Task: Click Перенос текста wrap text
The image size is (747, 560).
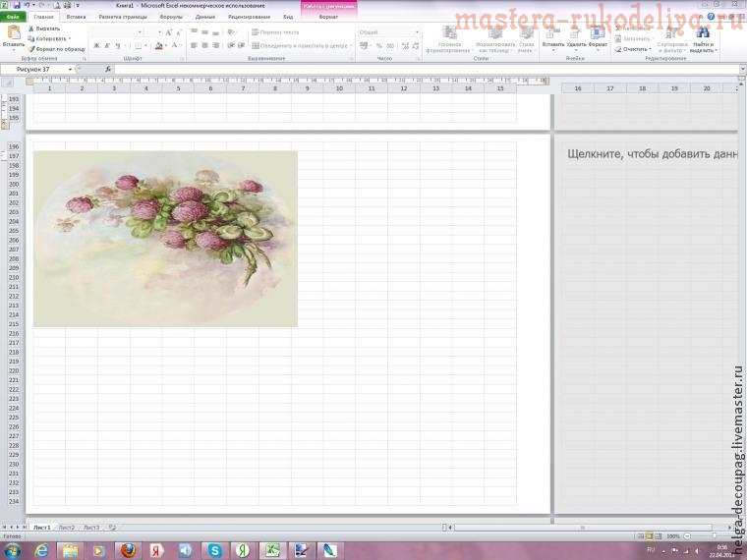Action: (x=275, y=32)
